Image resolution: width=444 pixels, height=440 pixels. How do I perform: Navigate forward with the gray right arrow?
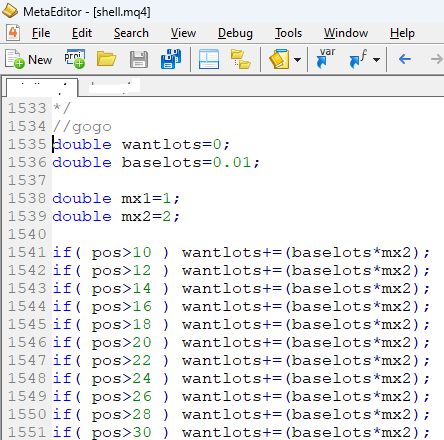pos(437,60)
